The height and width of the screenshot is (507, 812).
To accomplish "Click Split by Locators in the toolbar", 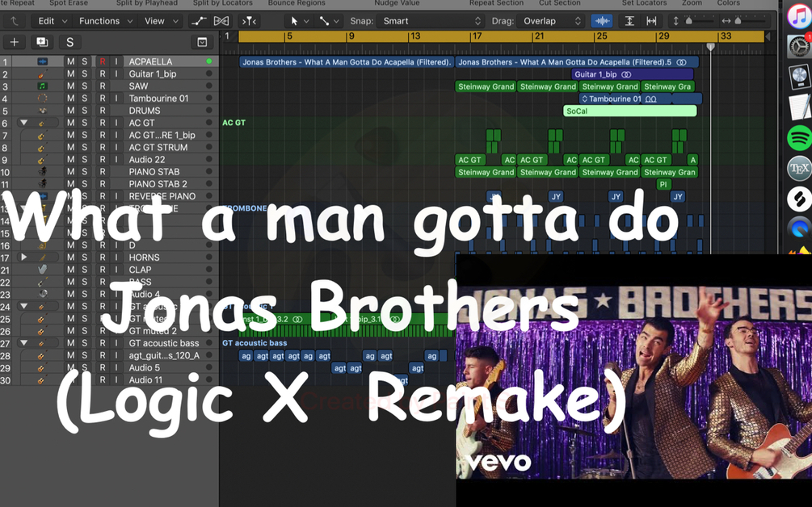I will click(x=223, y=3).
